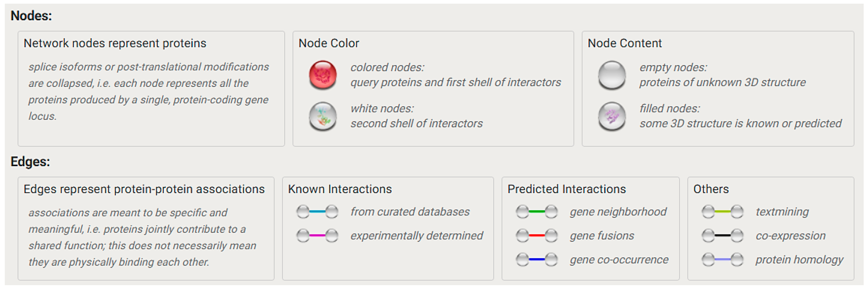The width and height of the screenshot is (868, 292).
Task: Click the empty gray node icon
Action: 612,75
